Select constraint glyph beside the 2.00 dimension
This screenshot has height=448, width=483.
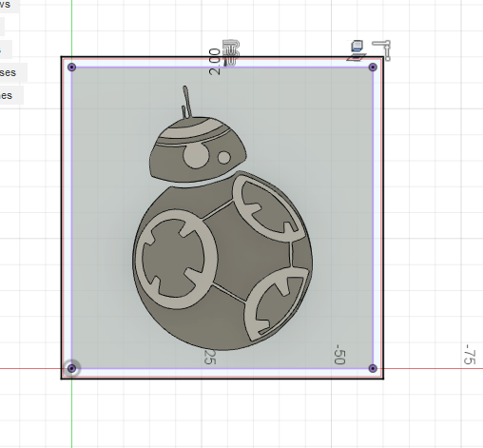(x=231, y=52)
